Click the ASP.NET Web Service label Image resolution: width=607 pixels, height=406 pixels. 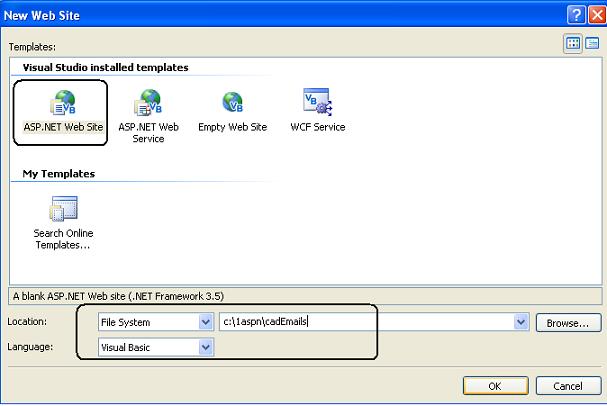coord(148,133)
